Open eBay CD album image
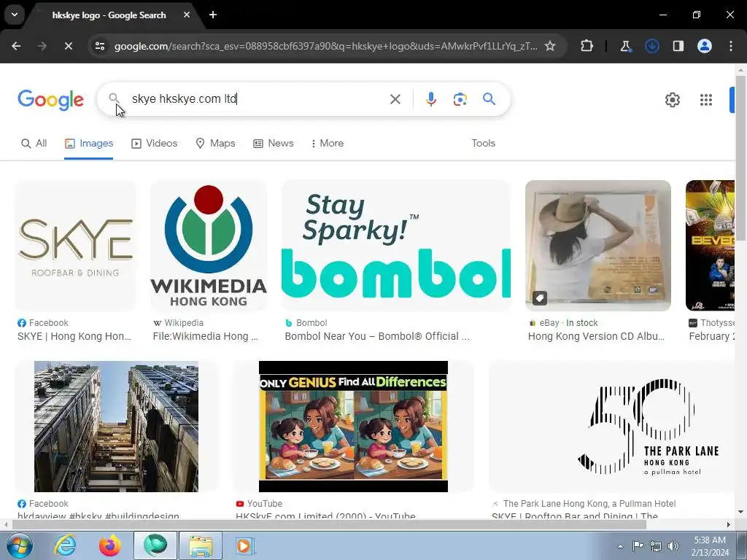747x560 pixels. click(598, 246)
